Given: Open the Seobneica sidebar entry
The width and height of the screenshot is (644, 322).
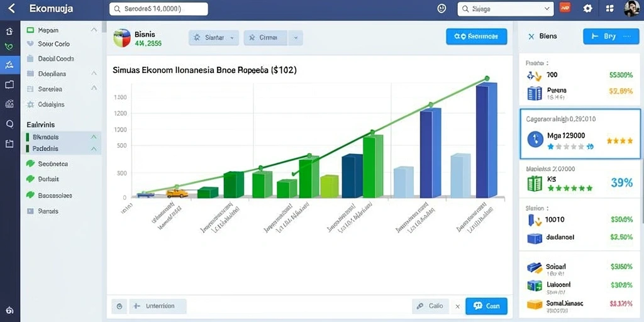Looking at the screenshot, I should pos(62,164).
